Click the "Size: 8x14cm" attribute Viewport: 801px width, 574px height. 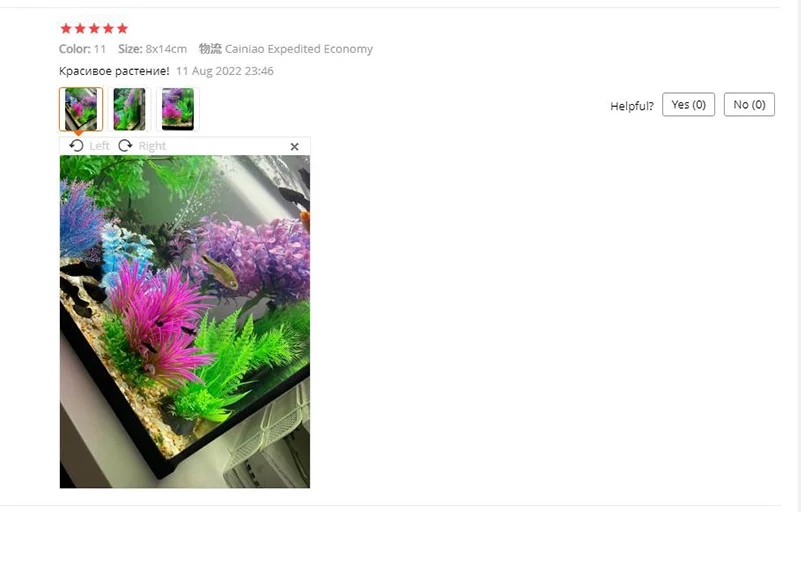152,49
